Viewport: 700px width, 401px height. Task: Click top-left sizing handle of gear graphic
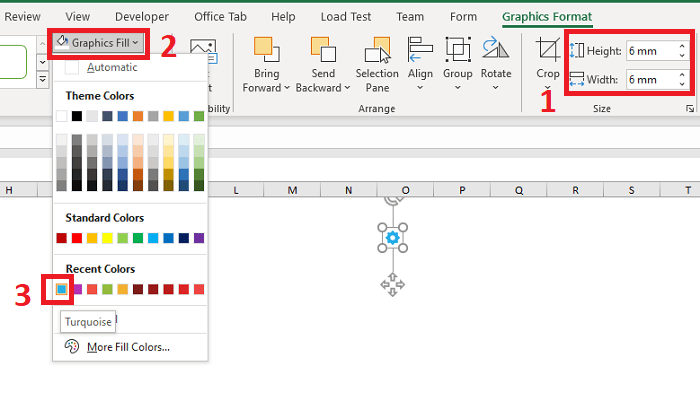click(x=382, y=228)
